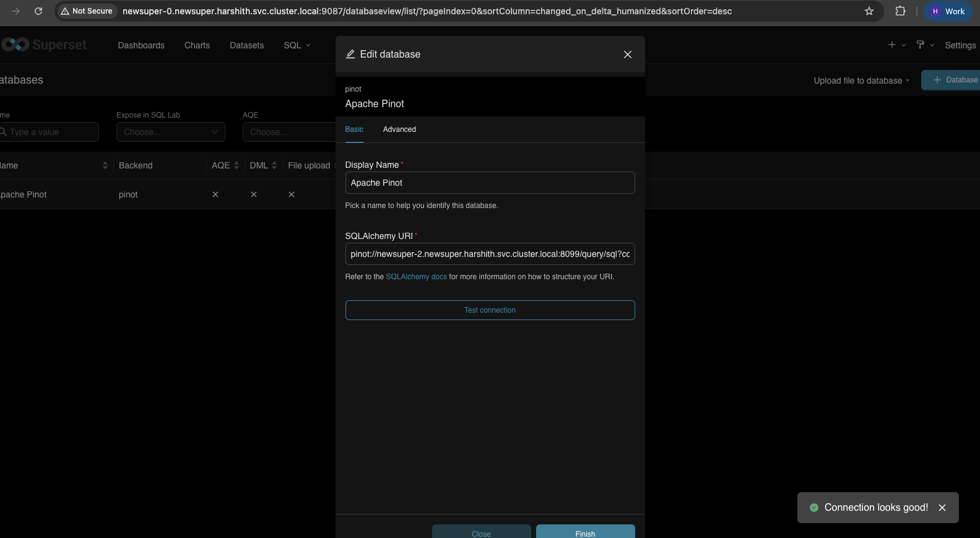The image size is (980, 538).
Task: Dismiss the Connection looks good toast
Action: click(942, 508)
